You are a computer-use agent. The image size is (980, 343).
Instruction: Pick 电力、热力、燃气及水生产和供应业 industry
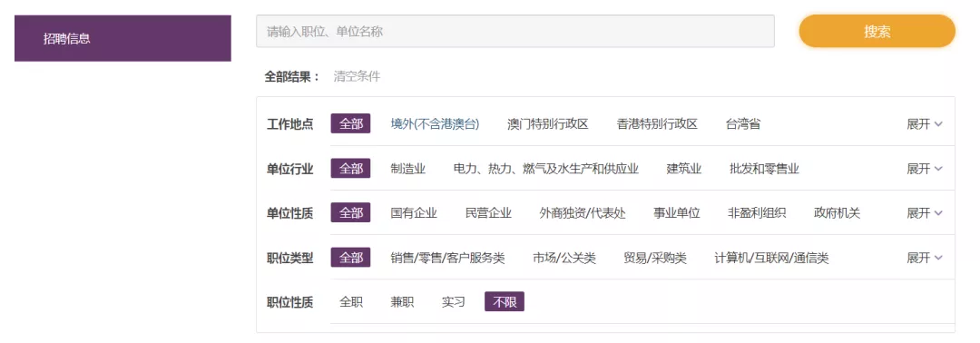pyautogui.click(x=545, y=169)
